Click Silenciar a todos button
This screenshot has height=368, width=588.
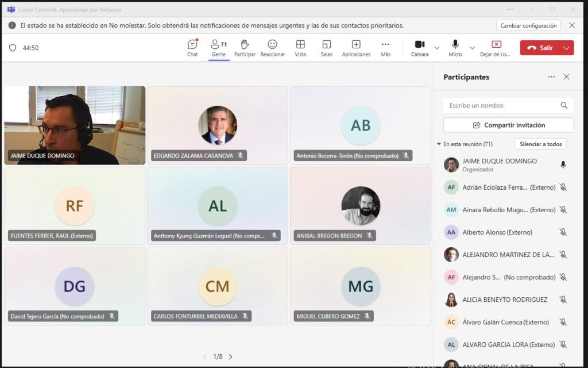[540, 144]
